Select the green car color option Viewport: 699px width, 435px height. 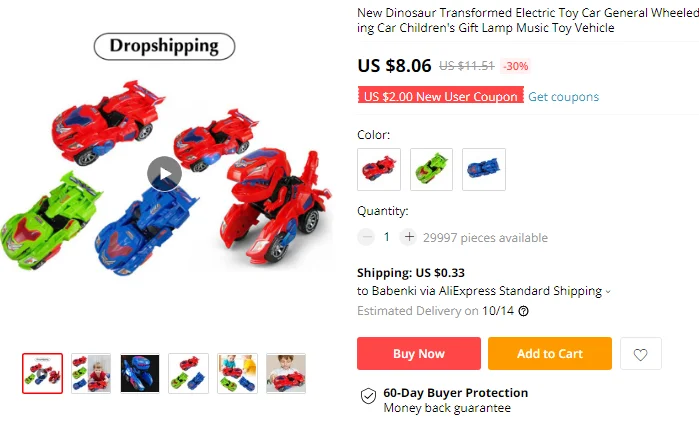tap(431, 169)
